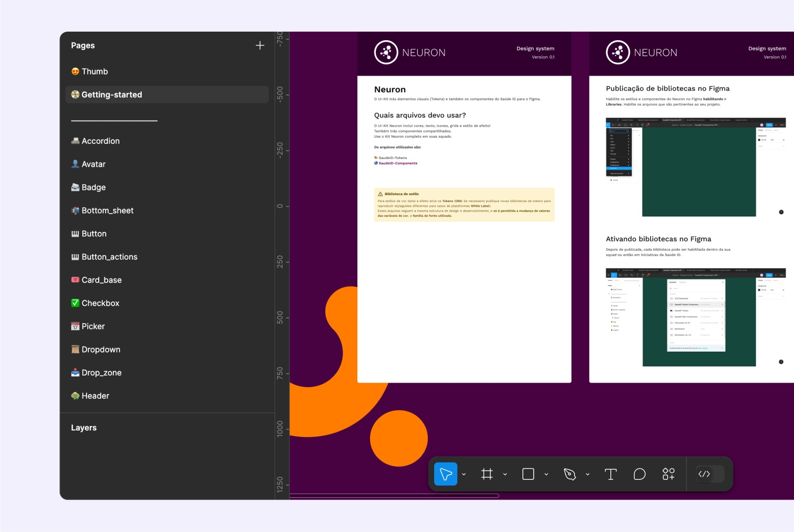Open Frame tool options chevron
This screenshot has height=532, width=794.
pyautogui.click(x=505, y=474)
